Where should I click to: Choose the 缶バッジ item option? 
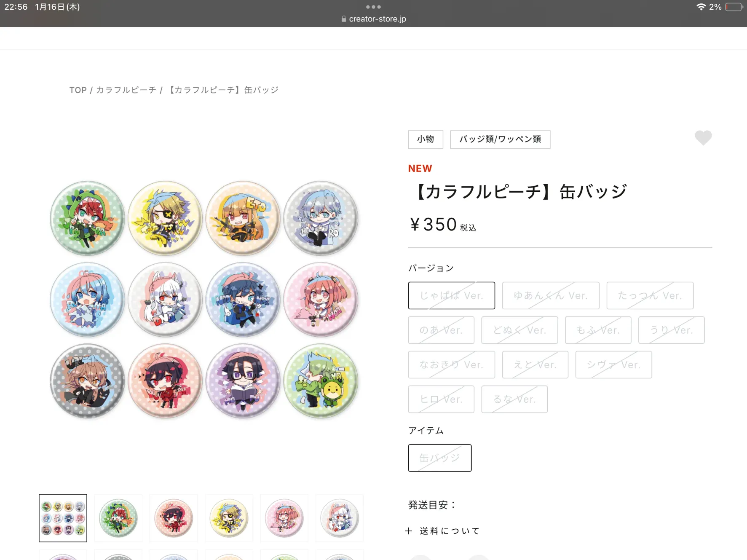pos(439,458)
